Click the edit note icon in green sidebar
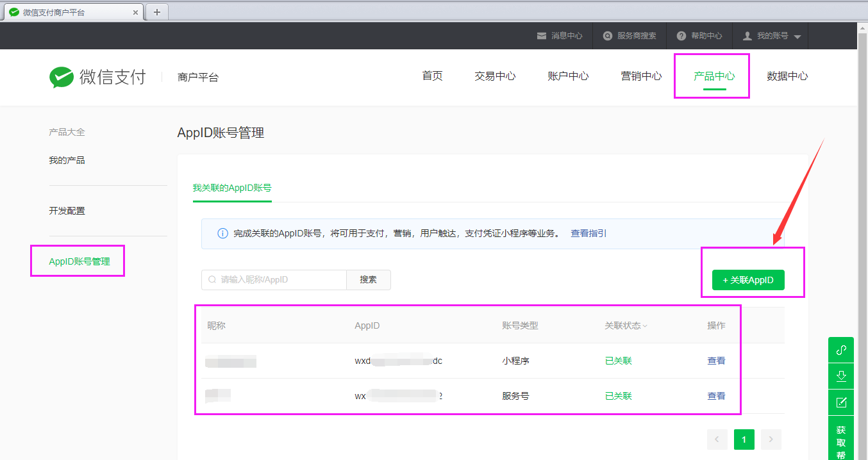Viewport: 868px width, 460px height. tap(841, 402)
